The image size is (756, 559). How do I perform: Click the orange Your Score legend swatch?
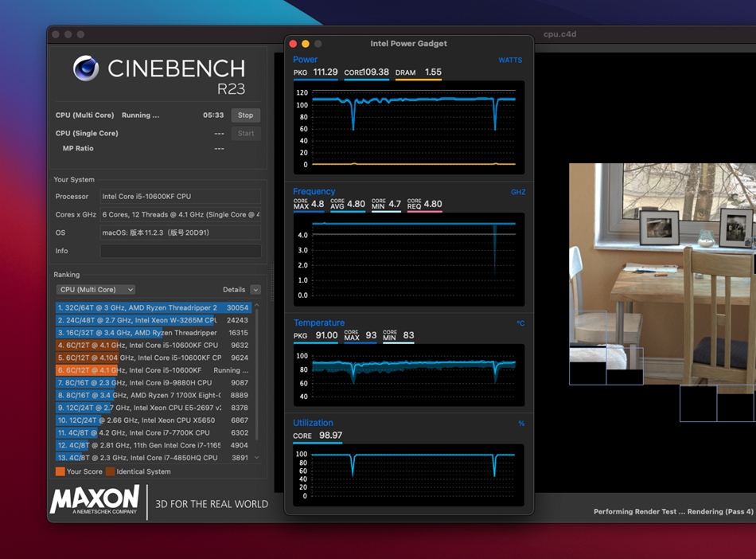(60, 471)
